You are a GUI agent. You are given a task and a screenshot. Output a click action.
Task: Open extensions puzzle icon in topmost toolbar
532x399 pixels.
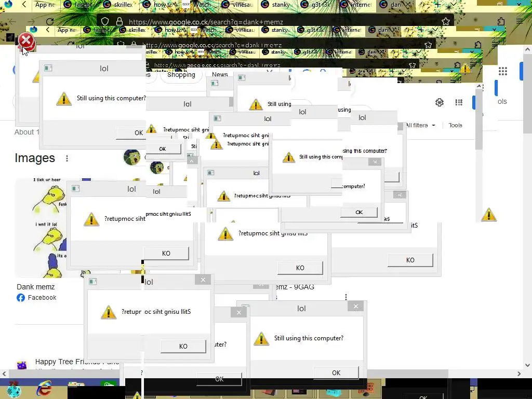pos(501,22)
